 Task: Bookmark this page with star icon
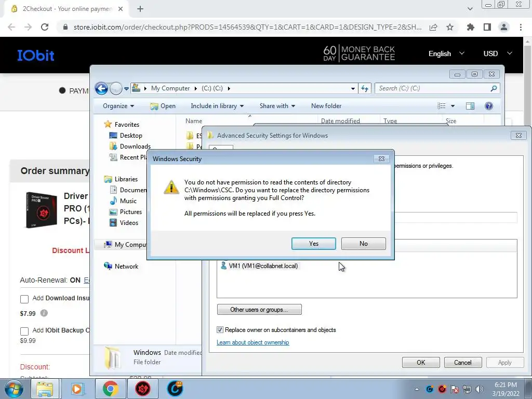450,27
